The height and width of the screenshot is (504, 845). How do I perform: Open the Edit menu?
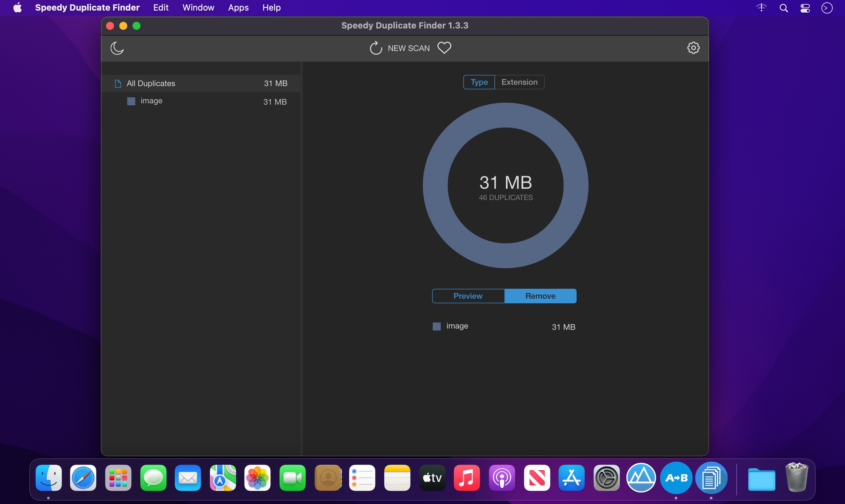(161, 8)
